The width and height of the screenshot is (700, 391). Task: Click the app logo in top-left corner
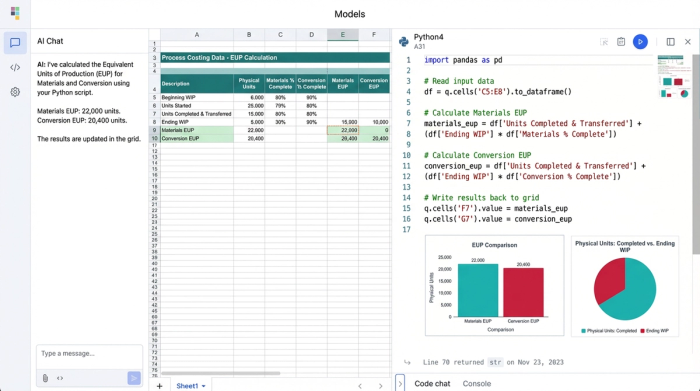point(15,13)
